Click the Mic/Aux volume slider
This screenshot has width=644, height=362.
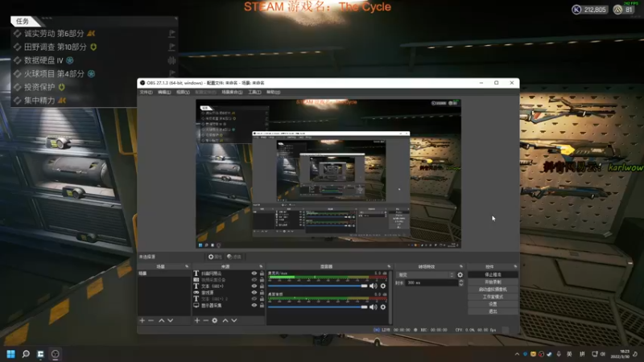point(317,286)
